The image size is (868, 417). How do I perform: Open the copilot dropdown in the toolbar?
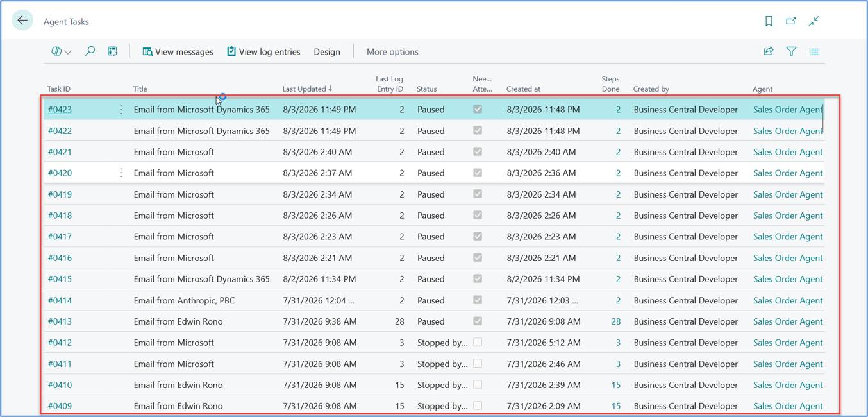click(61, 51)
